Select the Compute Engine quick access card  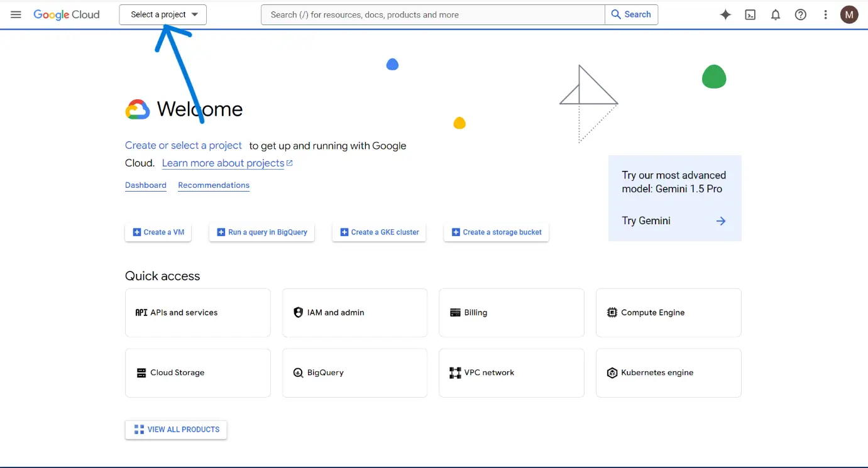[668, 312]
